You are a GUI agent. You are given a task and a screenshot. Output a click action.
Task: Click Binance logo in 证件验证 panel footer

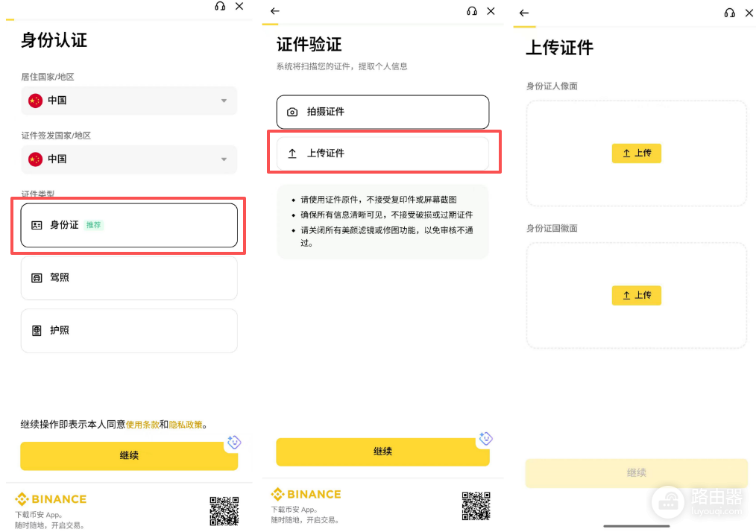click(x=306, y=495)
